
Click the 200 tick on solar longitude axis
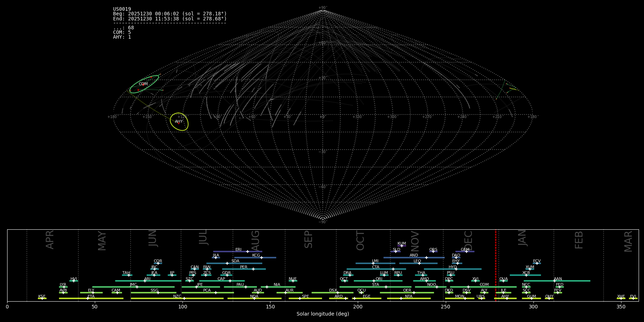(358, 307)
